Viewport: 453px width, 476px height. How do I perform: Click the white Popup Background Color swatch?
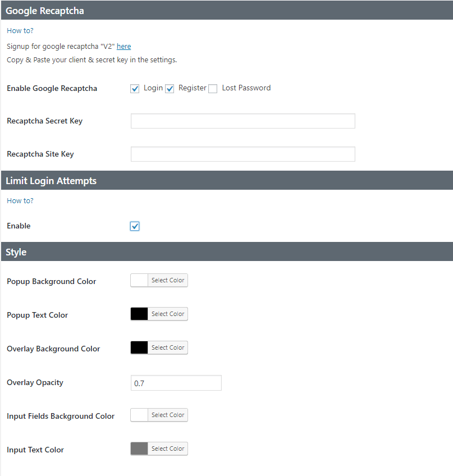[x=139, y=280]
